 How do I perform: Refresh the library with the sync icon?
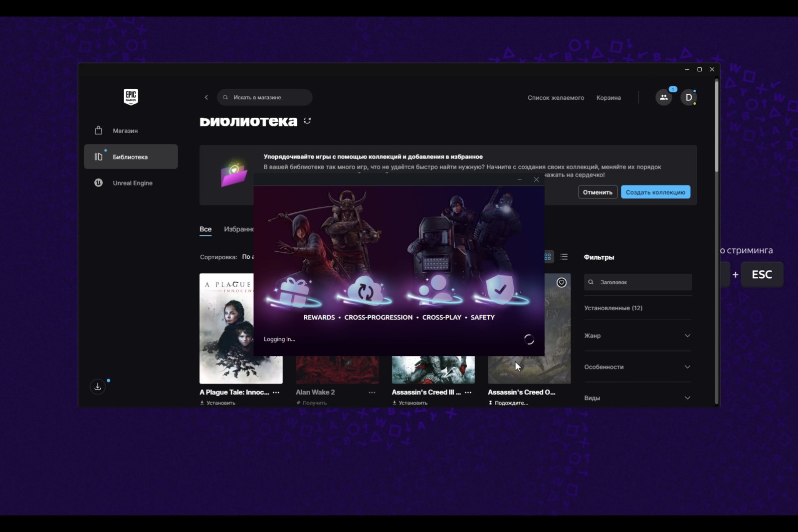307,121
